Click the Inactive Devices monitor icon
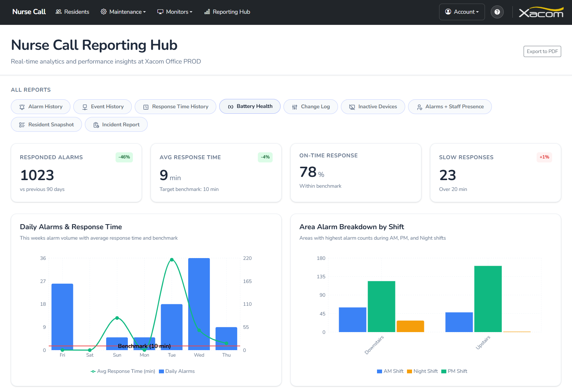 352,107
